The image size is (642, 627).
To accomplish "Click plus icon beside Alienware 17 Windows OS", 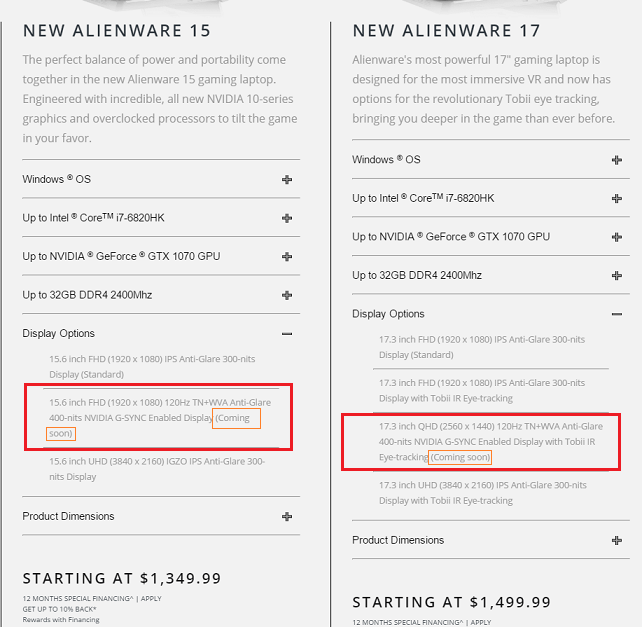I will coord(617,160).
